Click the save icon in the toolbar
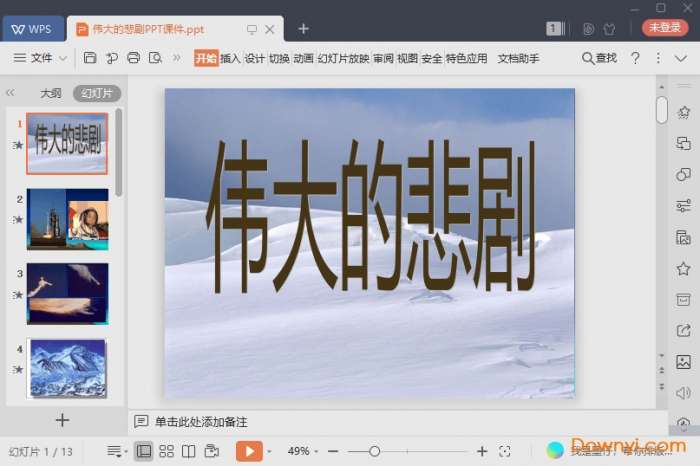 pyautogui.click(x=90, y=58)
